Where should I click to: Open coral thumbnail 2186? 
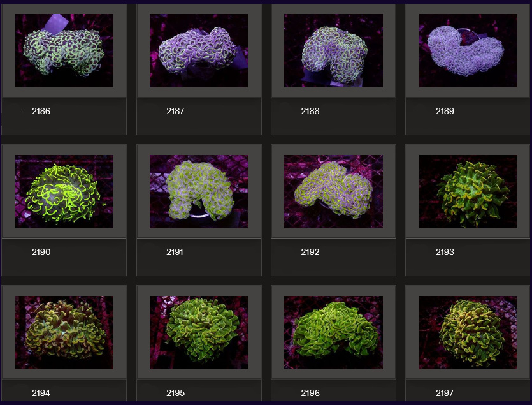click(64, 50)
